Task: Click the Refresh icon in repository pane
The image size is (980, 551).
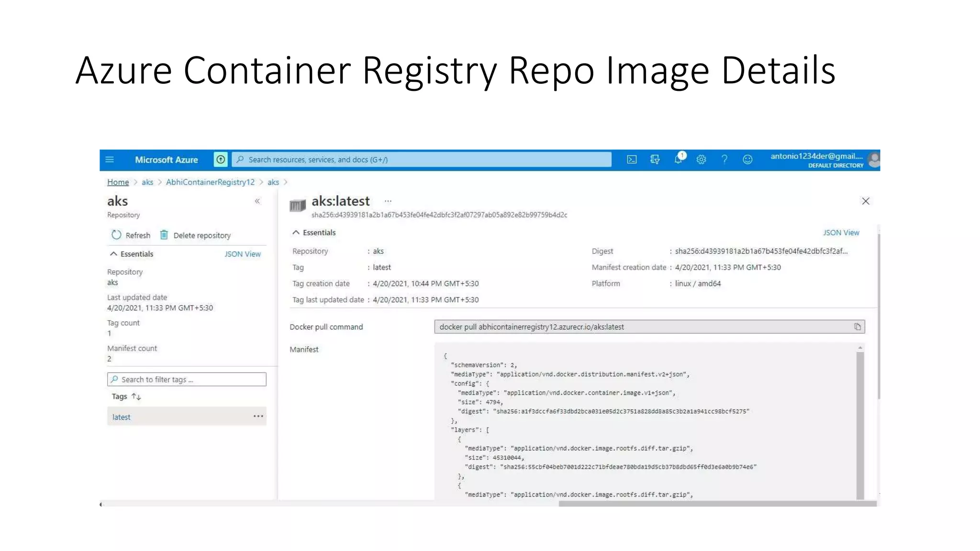Action: coord(116,235)
